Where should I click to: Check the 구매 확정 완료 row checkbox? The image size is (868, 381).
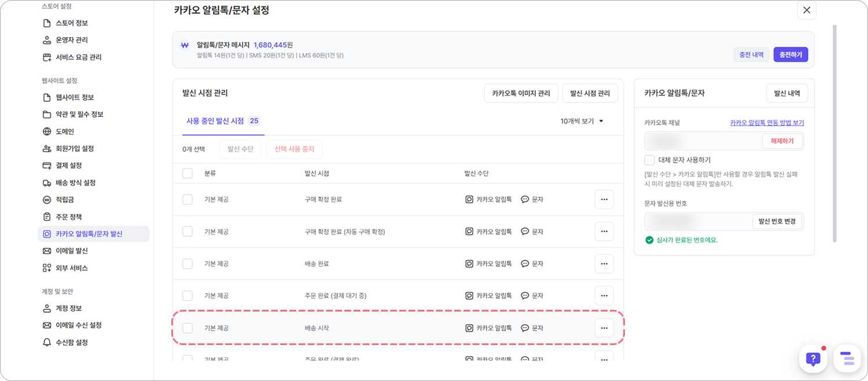tap(187, 199)
